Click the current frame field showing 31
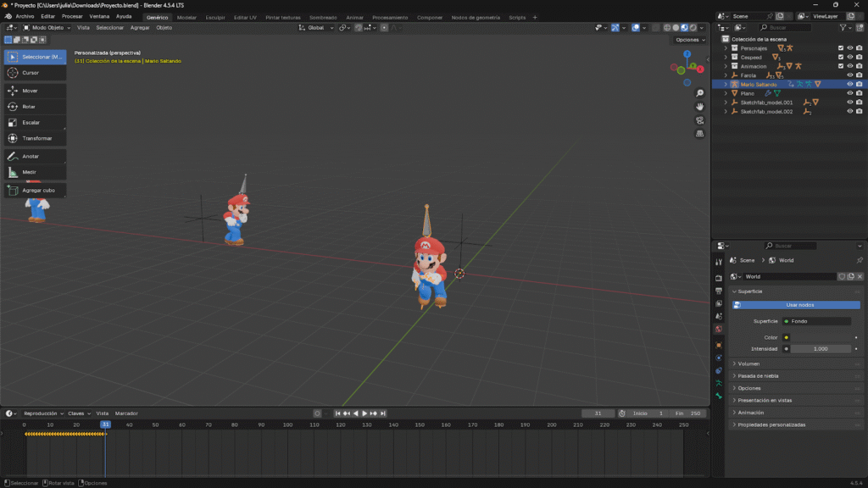868x488 pixels. [x=598, y=413]
